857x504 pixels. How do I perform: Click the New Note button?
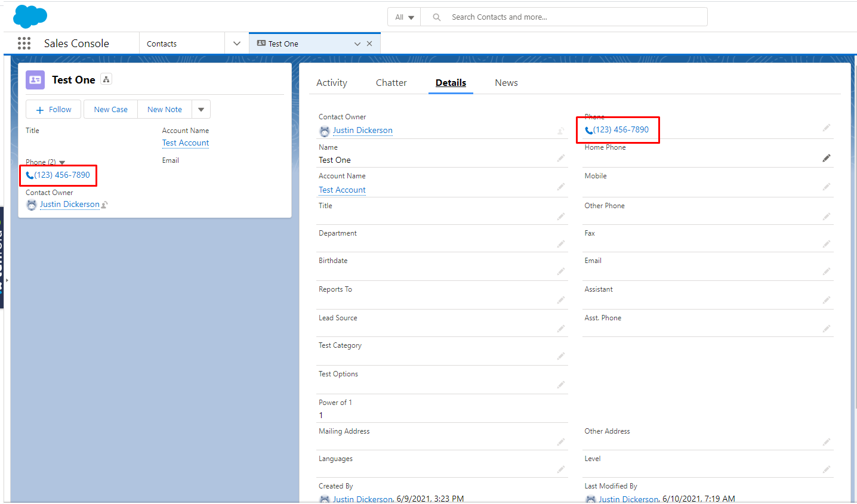click(165, 109)
